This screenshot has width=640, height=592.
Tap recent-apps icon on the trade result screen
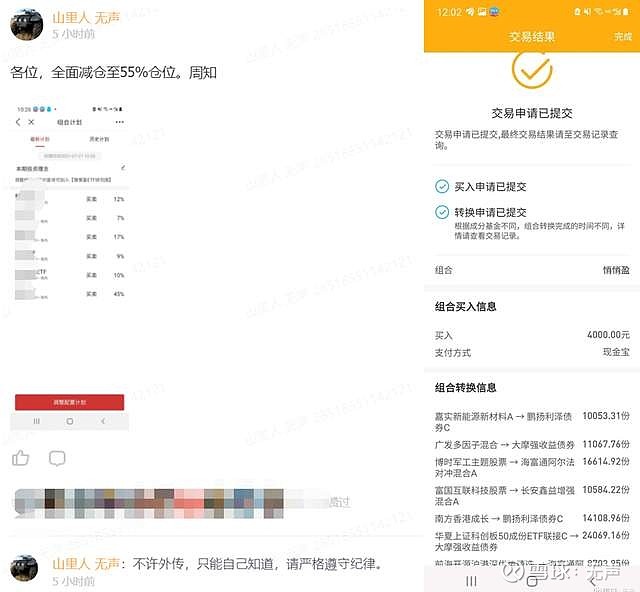click(471, 581)
